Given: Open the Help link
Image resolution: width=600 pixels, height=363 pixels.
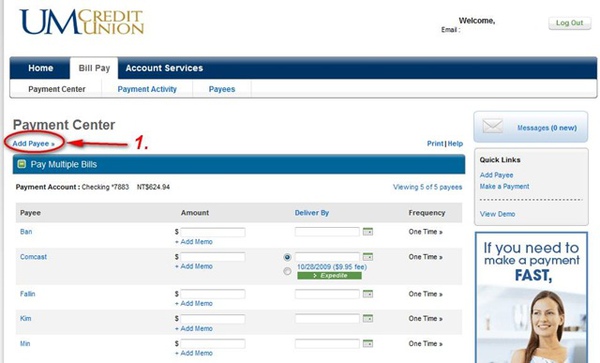Looking at the screenshot, I should tap(455, 143).
